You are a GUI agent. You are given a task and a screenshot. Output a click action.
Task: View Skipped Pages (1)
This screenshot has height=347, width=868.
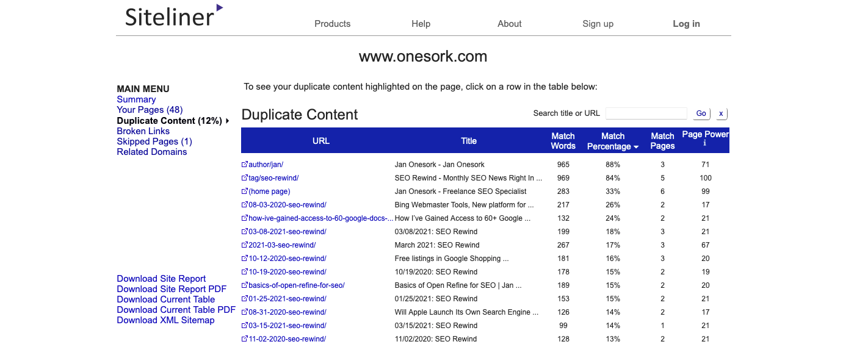click(154, 141)
